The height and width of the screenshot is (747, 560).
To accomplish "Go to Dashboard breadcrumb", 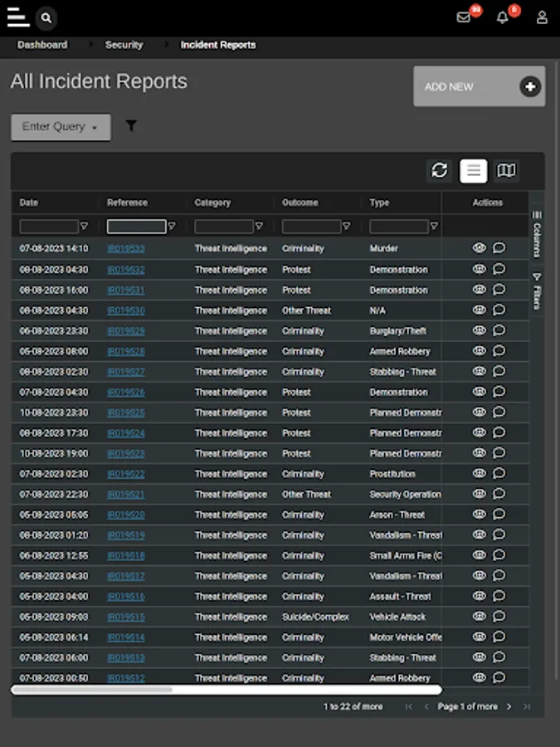I will click(x=42, y=45).
